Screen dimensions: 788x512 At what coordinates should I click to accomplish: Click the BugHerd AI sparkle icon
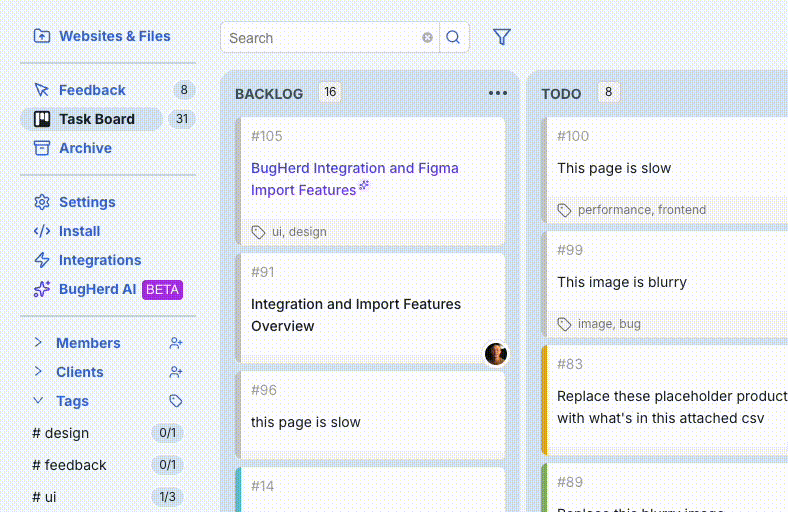coord(42,289)
